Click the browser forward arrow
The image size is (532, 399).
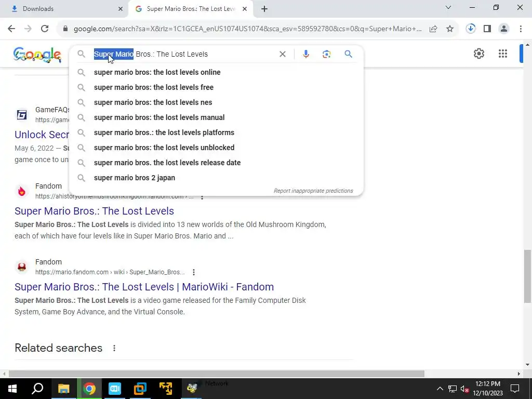28,29
